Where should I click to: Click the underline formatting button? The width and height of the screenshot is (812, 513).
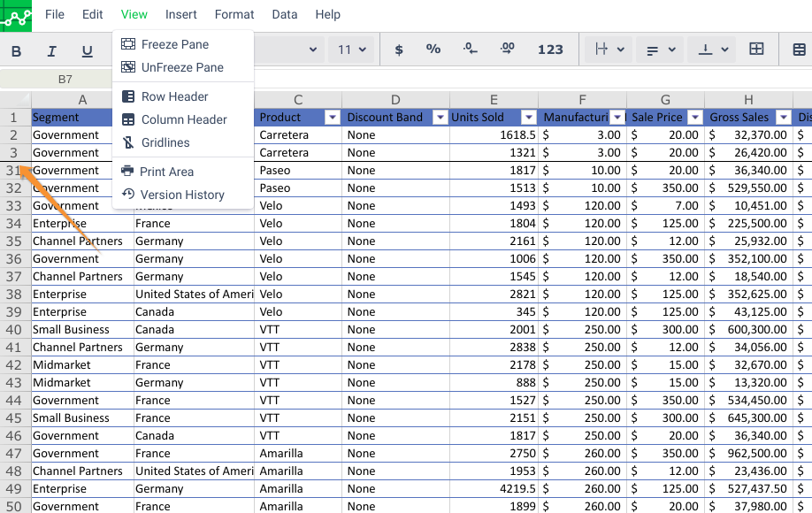point(87,51)
